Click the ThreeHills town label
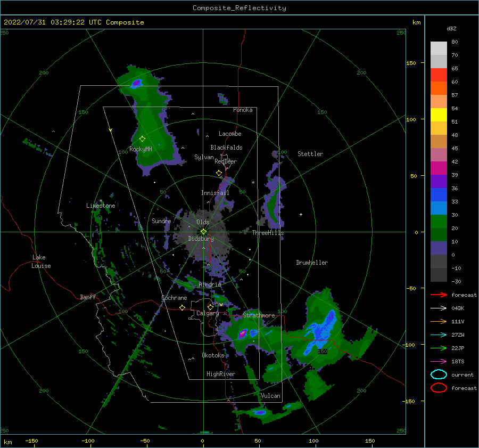The image size is (479, 448). click(x=268, y=233)
